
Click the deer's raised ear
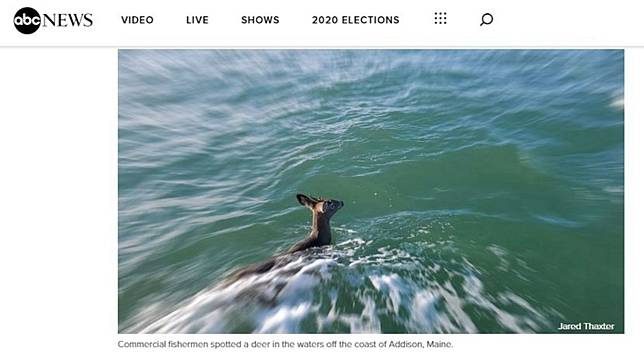coord(306,201)
